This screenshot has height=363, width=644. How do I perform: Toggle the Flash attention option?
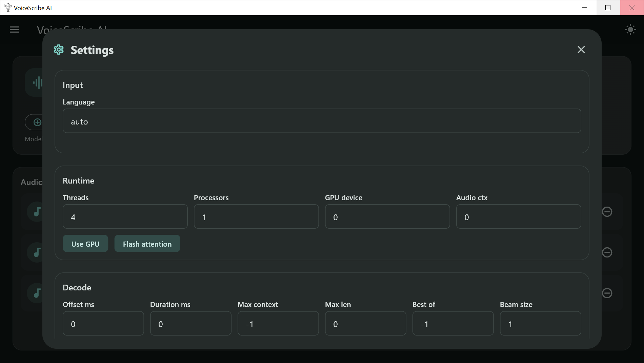[x=147, y=244]
